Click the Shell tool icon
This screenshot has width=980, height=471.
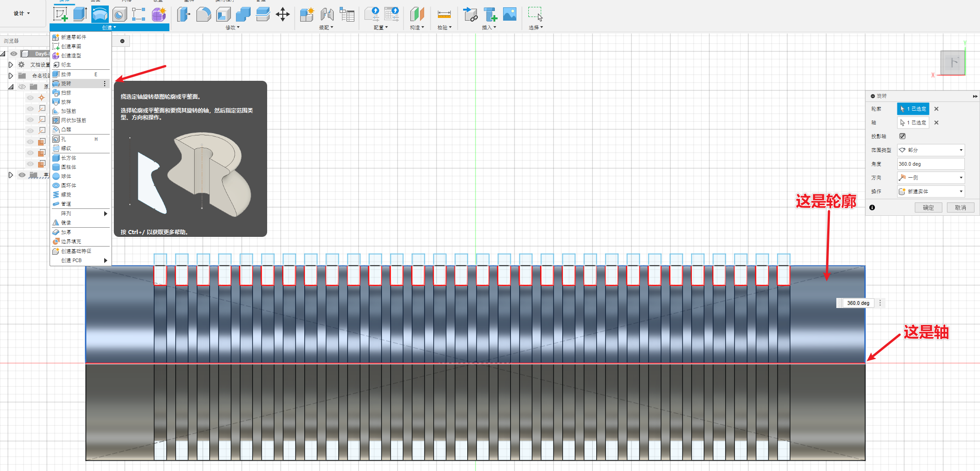pos(223,15)
